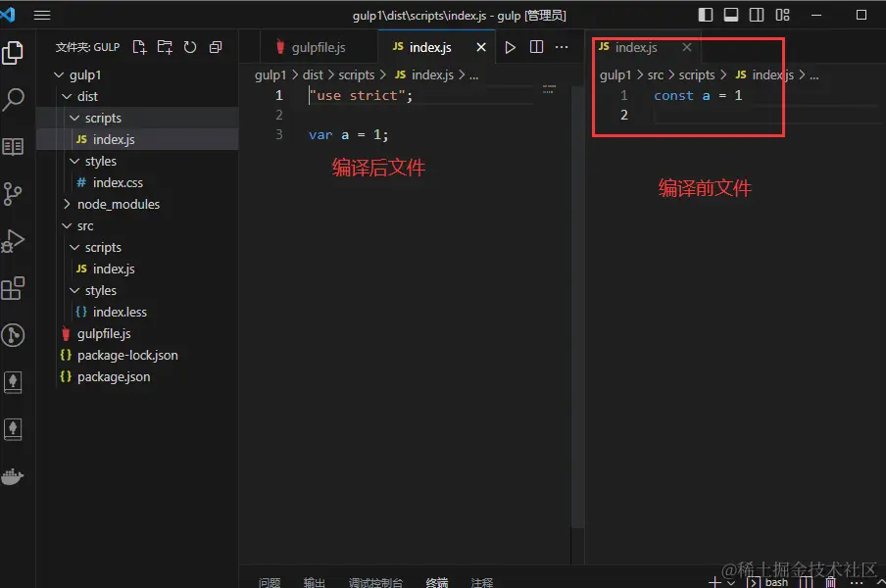Close the active index.js tab

point(481,47)
